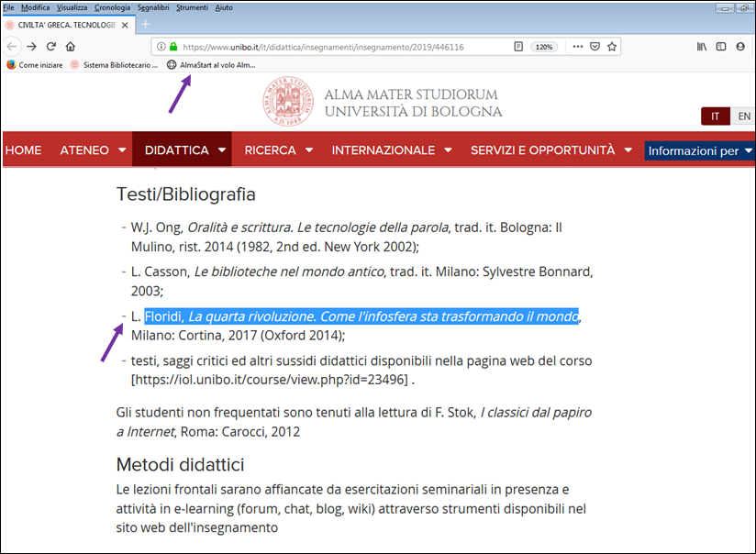756x554 pixels.
Task: Bookmark this page with the star icon
Action: pos(612,46)
